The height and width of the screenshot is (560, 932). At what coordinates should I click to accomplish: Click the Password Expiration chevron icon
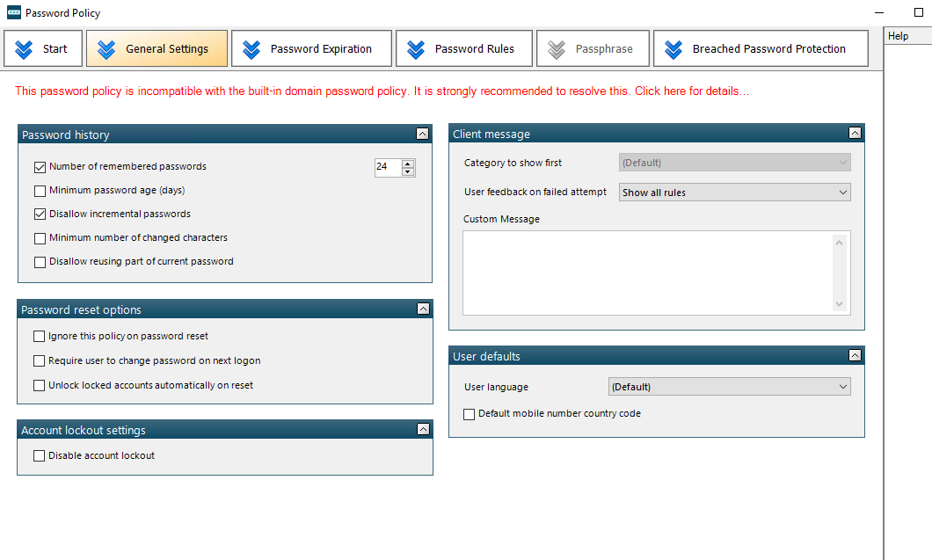point(251,49)
